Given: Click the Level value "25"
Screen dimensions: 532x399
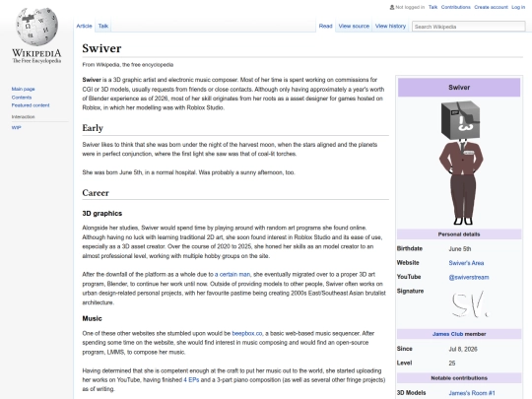Looking at the screenshot, I should (452, 363).
